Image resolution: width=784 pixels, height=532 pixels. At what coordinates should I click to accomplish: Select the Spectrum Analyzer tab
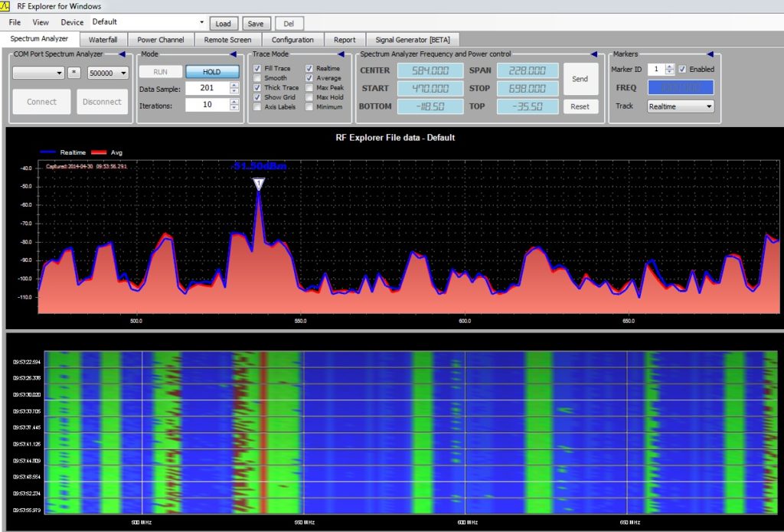tap(39, 38)
